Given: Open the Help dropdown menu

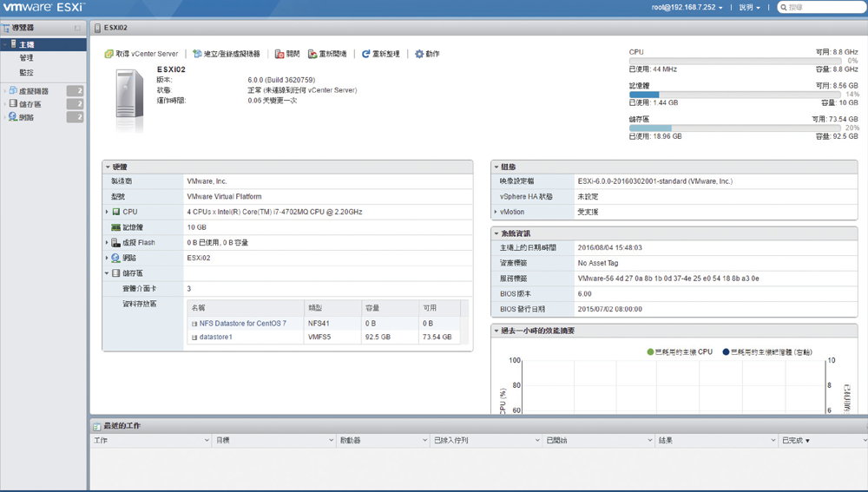Looking at the screenshot, I should (750, 7).
